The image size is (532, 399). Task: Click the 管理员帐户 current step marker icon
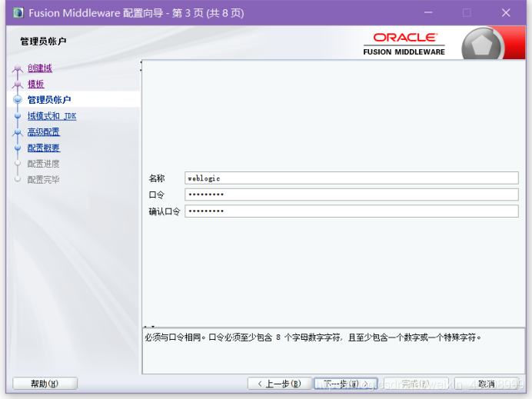point(18,99)
